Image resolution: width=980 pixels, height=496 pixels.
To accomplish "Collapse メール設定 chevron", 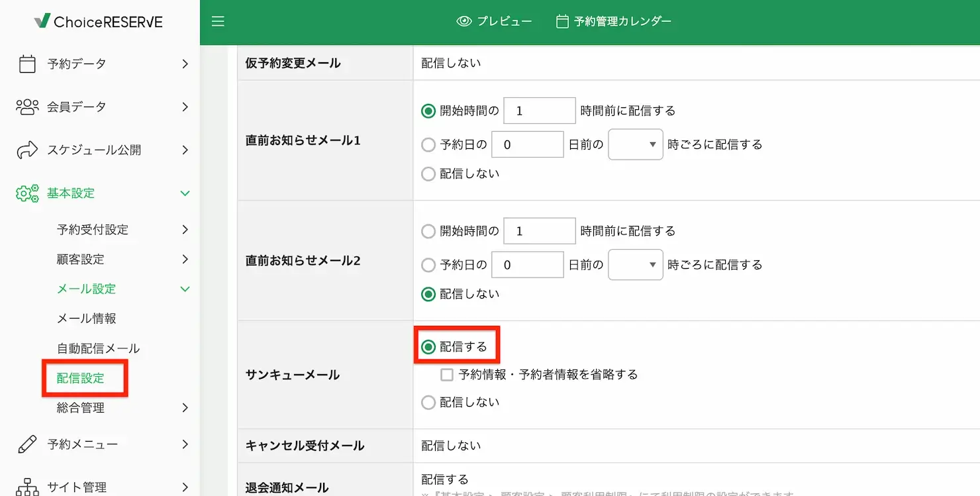I will click(185, 289).
